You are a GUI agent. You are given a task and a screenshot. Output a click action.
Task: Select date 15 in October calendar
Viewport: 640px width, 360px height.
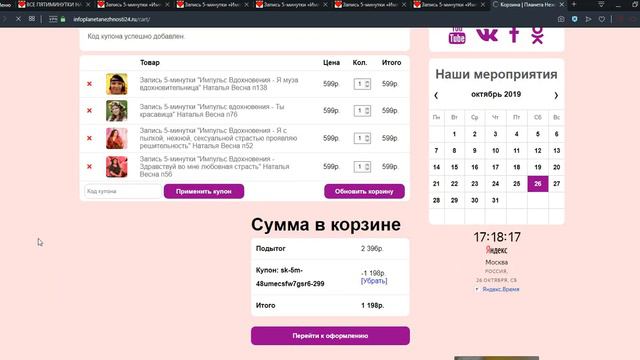454,167
